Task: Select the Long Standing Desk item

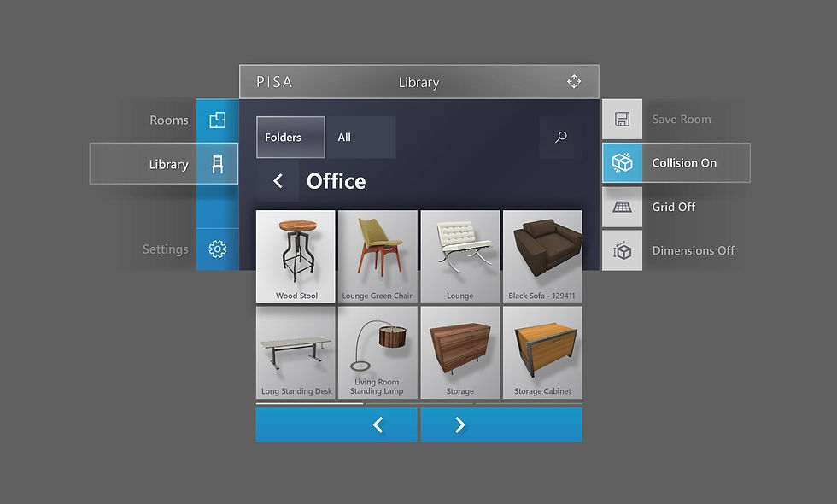Action: 296,352
